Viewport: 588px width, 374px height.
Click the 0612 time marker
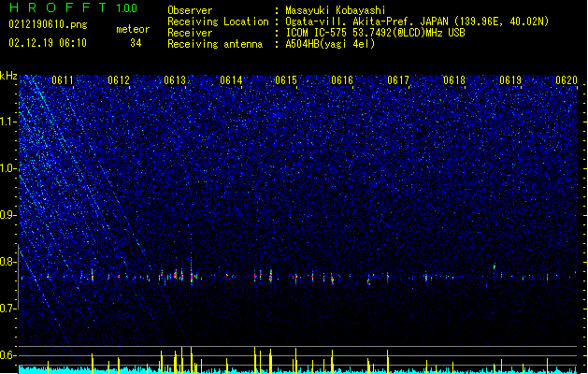(119, 80)
